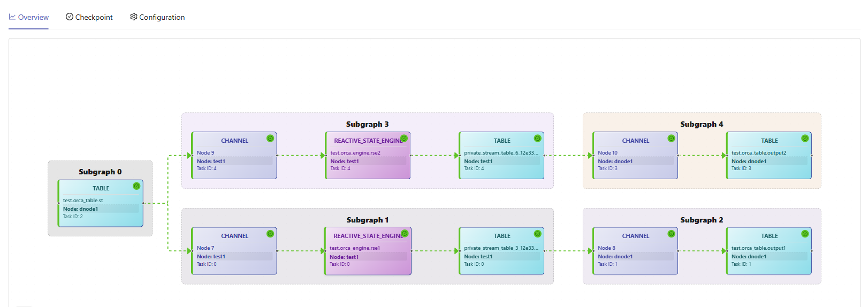Click status icon on Node 7 channel

coord(270,234)
